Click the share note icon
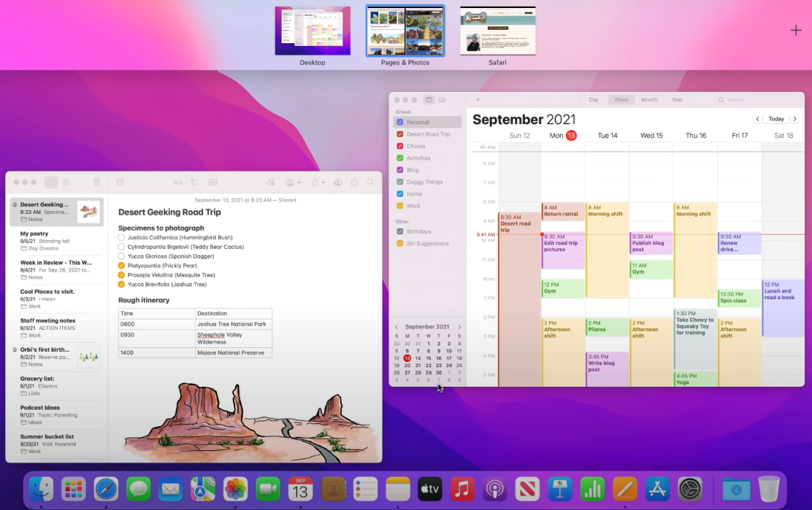 click(x=354, y=182)
